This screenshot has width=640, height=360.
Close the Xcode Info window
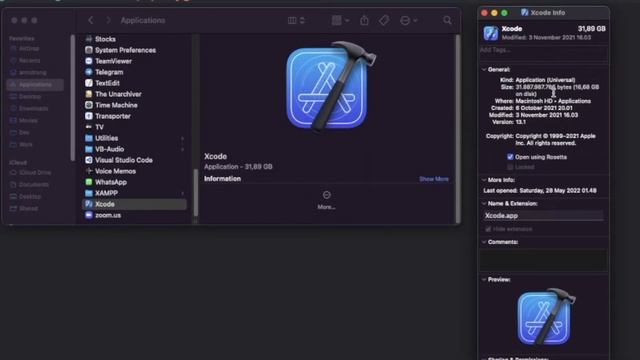pyautogui.click(x=484, y=13)
